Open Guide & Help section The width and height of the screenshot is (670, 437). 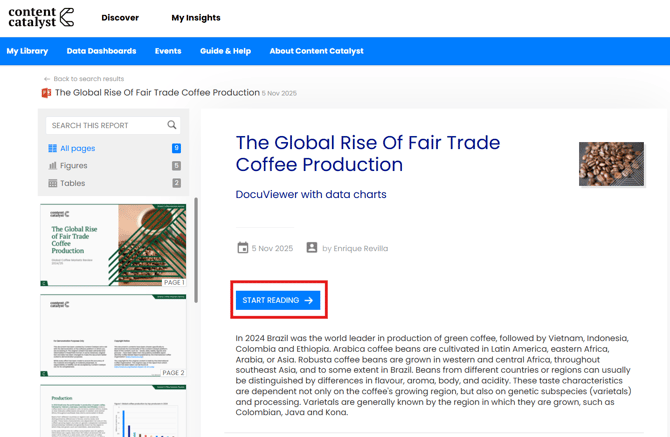[x=225, y=51]
